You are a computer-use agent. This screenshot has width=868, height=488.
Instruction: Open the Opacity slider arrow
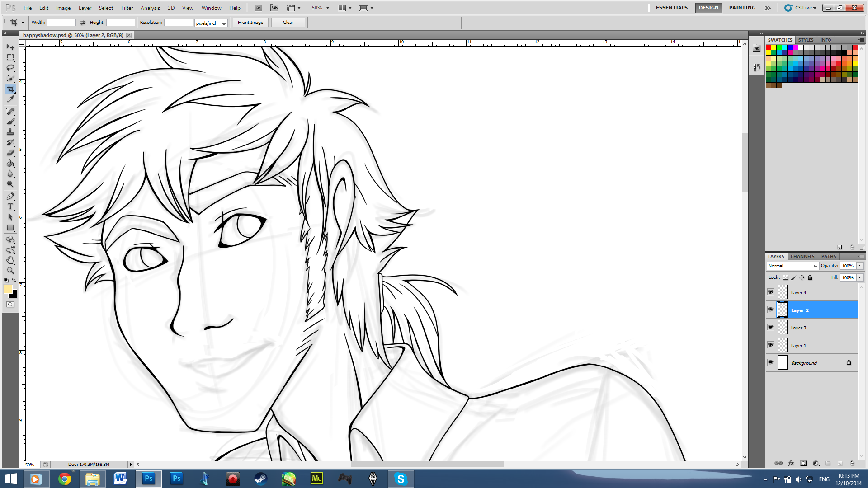point(859,266)
